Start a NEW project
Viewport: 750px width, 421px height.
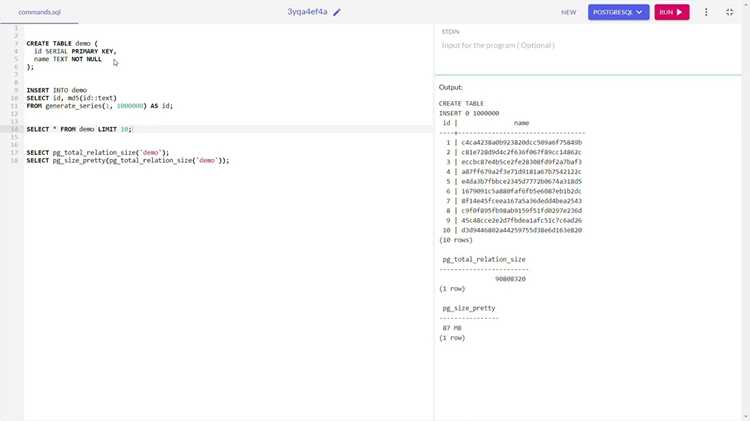pos(568,12)
